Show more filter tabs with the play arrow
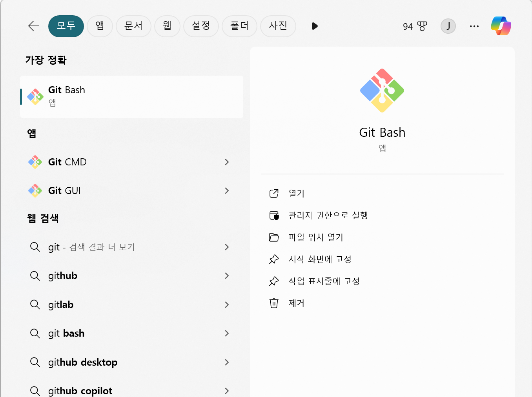 point(315,26)
